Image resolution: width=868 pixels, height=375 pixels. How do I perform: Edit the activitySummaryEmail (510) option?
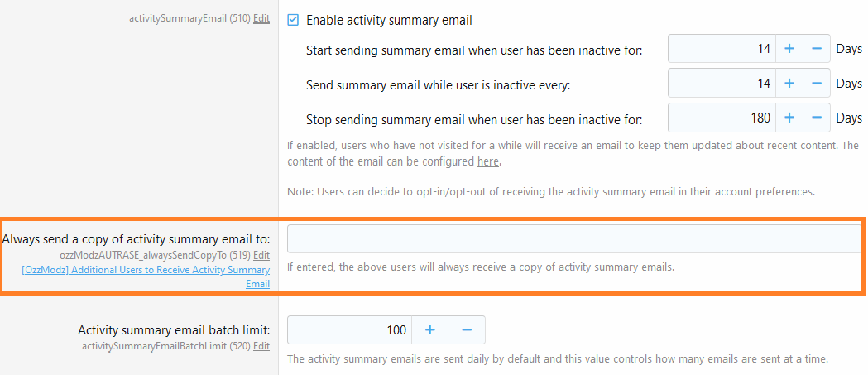click(x=261, y=17)
